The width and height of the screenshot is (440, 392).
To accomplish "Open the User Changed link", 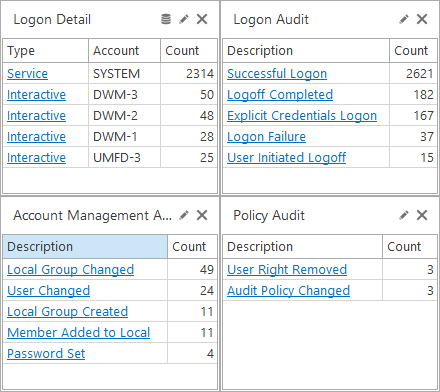I will click(x=48, y=291).
